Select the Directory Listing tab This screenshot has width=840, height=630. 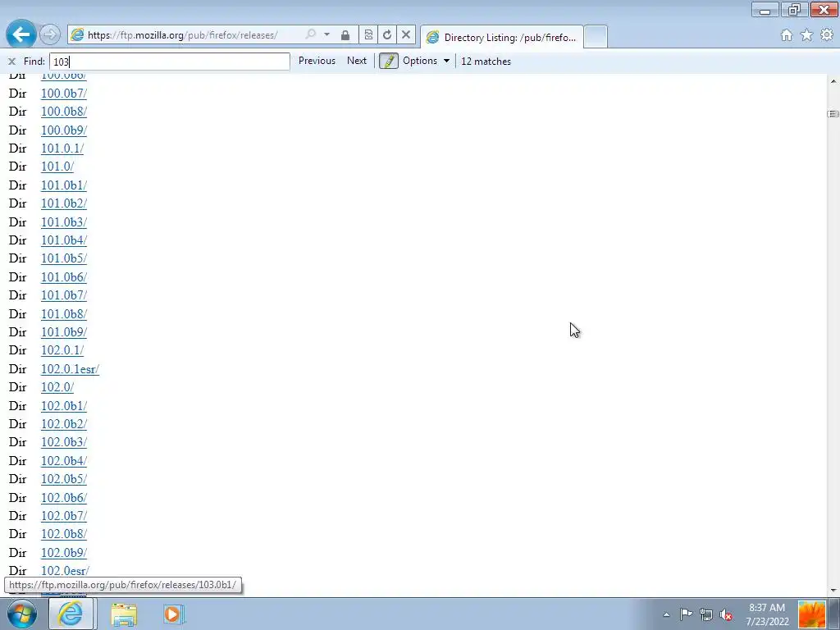pos(502,37)
